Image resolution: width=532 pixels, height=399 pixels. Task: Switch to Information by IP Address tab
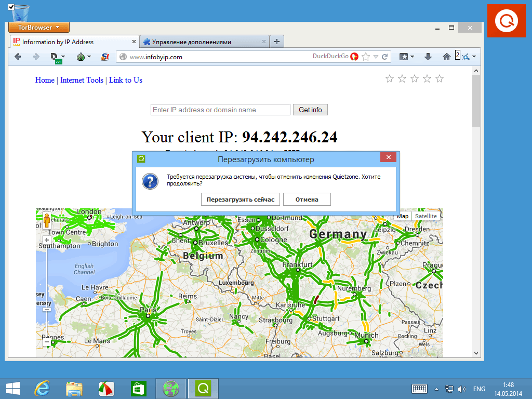coord(71,42)
